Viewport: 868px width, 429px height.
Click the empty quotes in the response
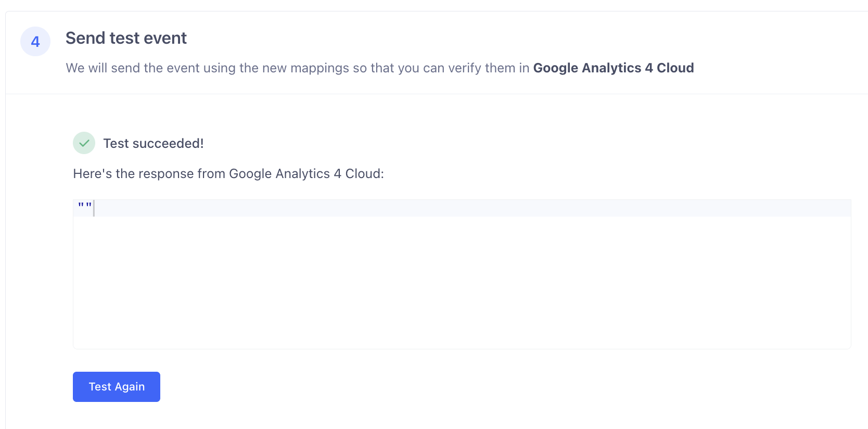pos(85,206)
